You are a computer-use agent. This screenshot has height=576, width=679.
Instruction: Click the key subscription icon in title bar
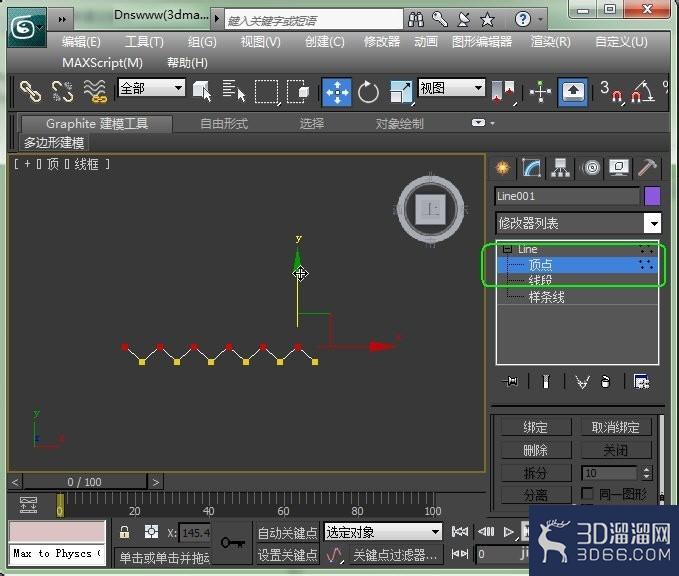[440, 19]
